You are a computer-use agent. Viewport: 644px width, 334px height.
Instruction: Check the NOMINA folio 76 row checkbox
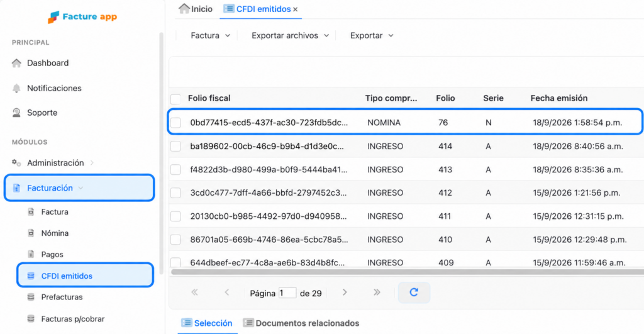176,123
